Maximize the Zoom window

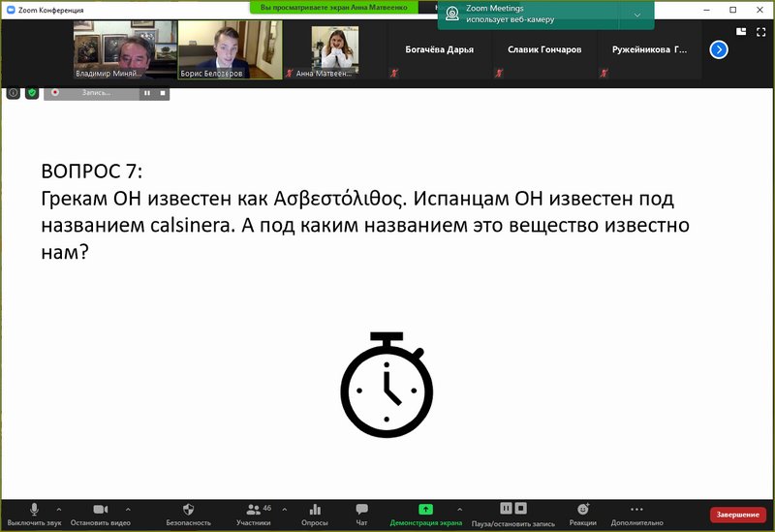click(x=733, y=10)
